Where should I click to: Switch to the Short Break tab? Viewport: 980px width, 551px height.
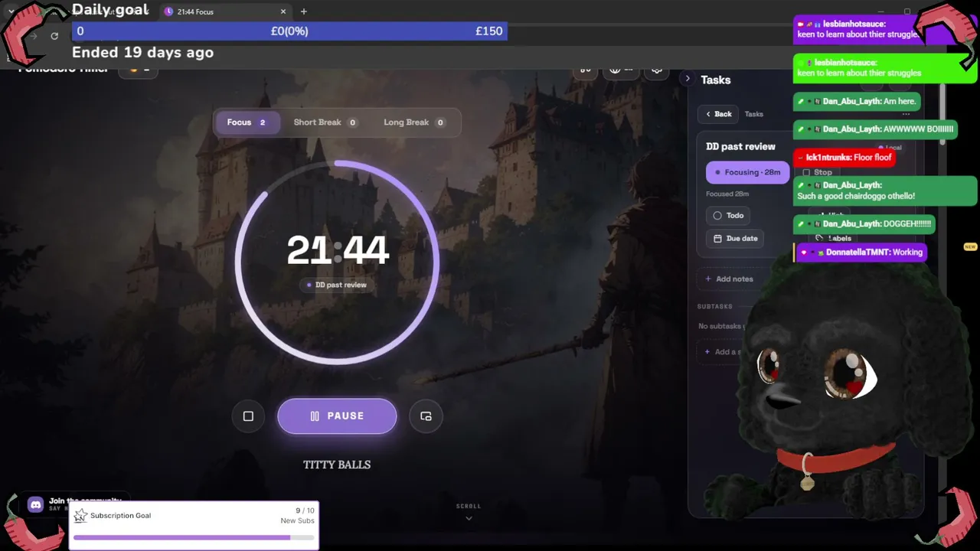325,122
